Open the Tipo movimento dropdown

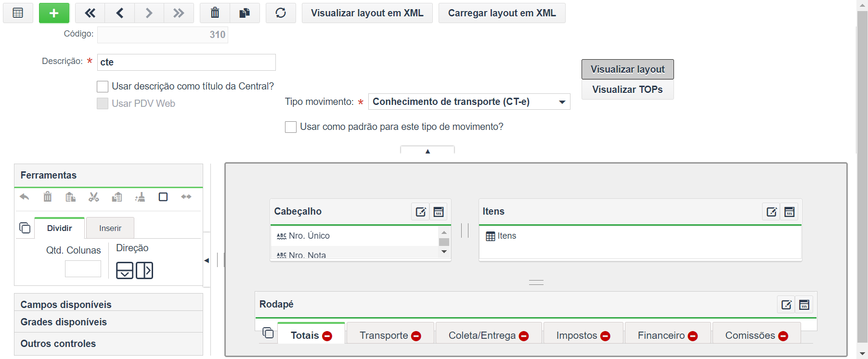469,102
